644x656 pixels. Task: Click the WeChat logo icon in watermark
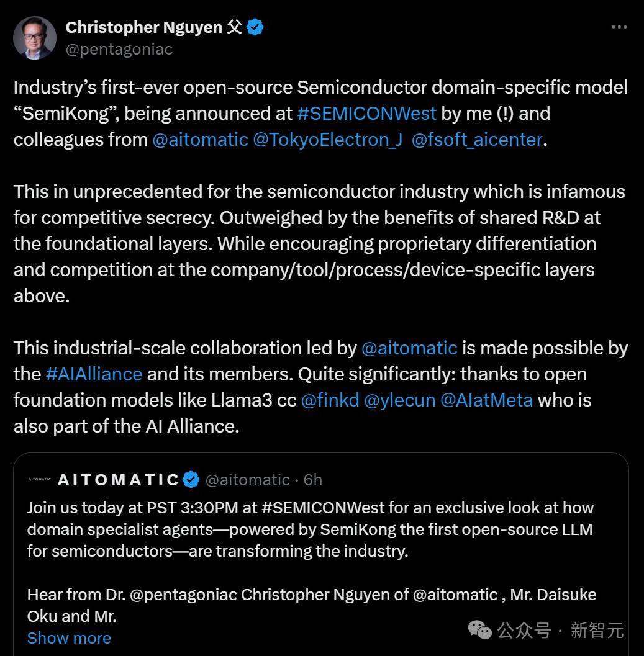click(479, 631)
